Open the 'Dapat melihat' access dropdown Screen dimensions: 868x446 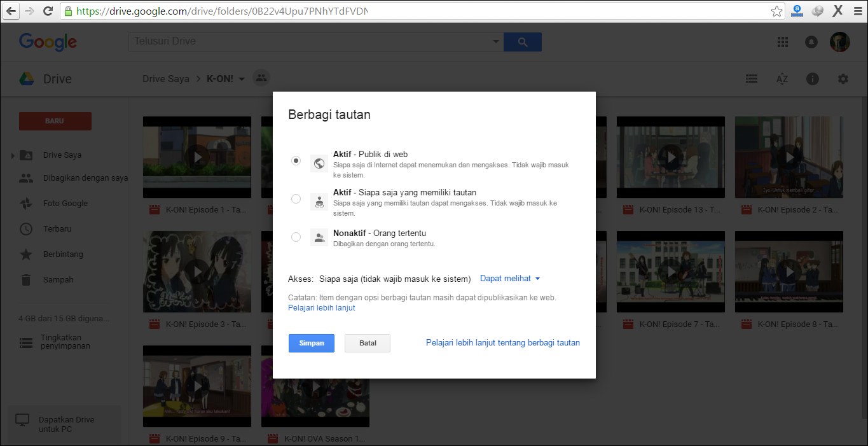coord(510,279)
